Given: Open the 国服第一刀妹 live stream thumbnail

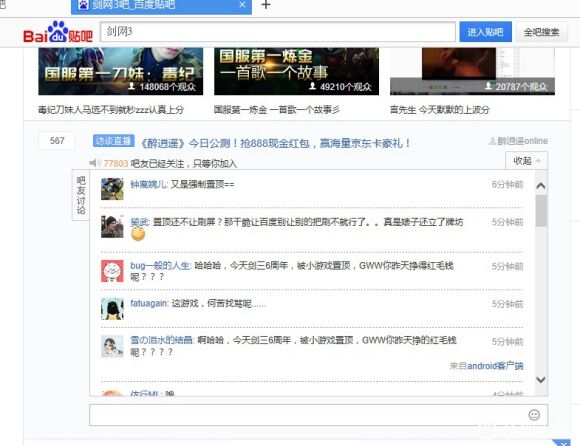Looking at the screenshot, I should point(121,71).
